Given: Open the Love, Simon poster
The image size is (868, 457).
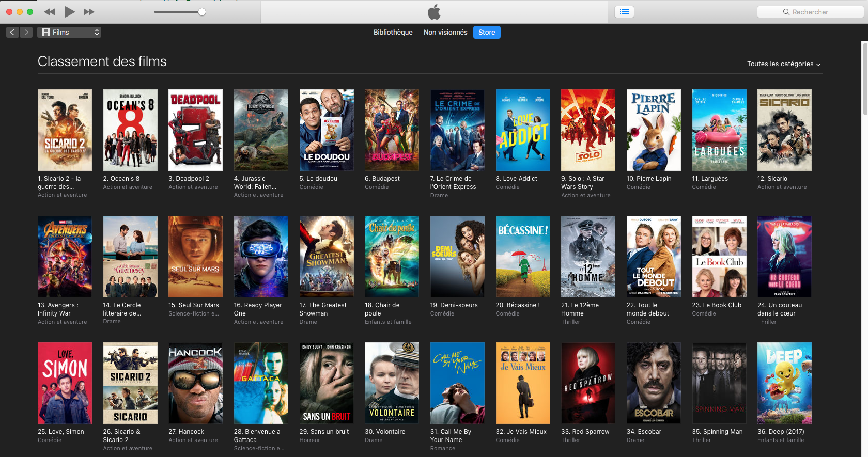Looking at the screenshot, I should click(65, 383).
